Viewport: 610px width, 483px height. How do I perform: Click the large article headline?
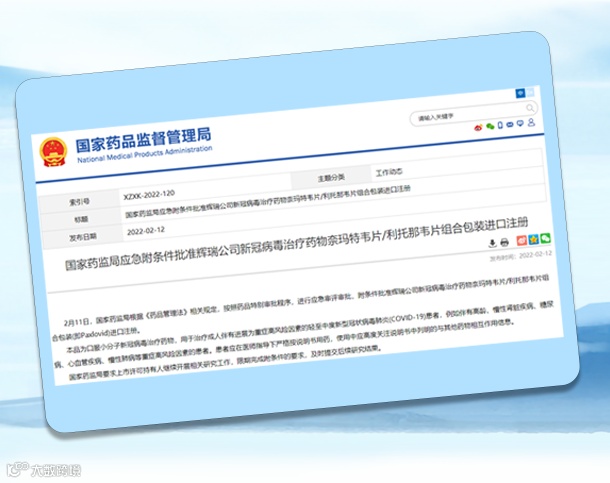296,243
